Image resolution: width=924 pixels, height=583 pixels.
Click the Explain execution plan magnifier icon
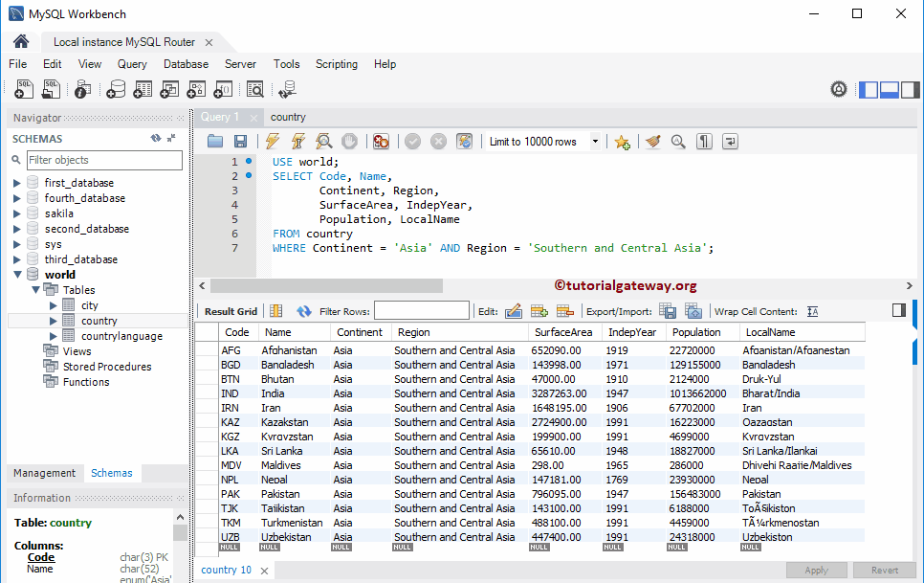point(324,142)
